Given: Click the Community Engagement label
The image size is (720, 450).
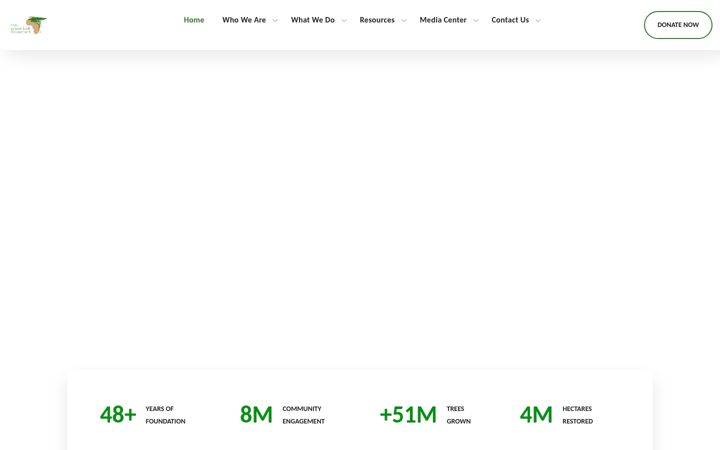Looking at the screenshot, I should [304, 415].
